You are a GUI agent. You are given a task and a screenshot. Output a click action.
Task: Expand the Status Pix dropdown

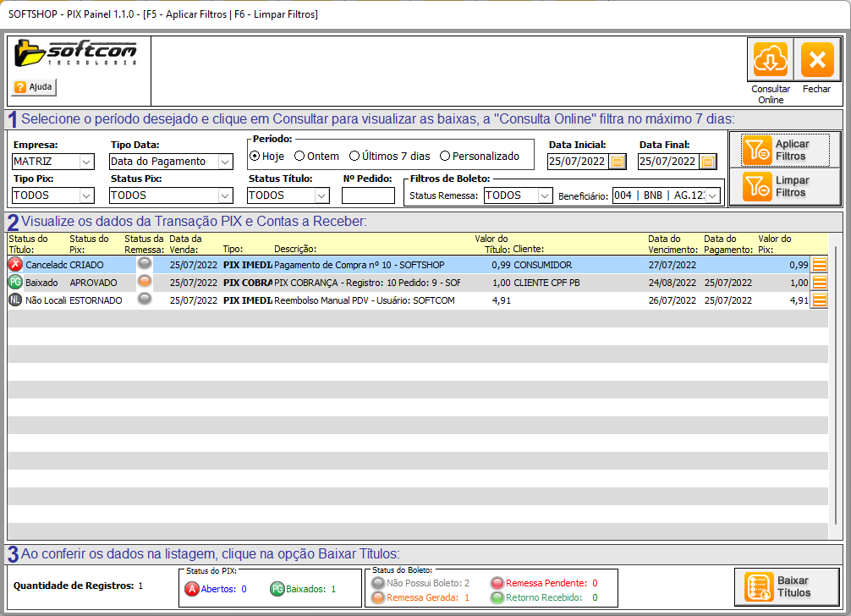[224, 195]
